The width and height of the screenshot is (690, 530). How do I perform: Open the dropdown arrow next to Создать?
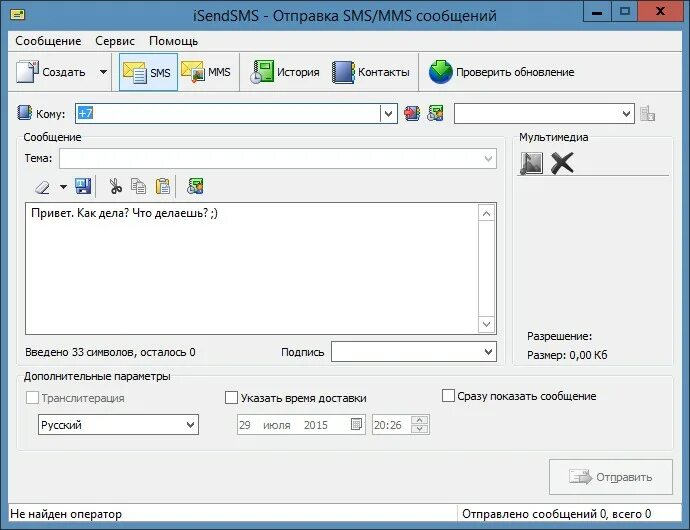pyautogui.click(x=103, y=72)
